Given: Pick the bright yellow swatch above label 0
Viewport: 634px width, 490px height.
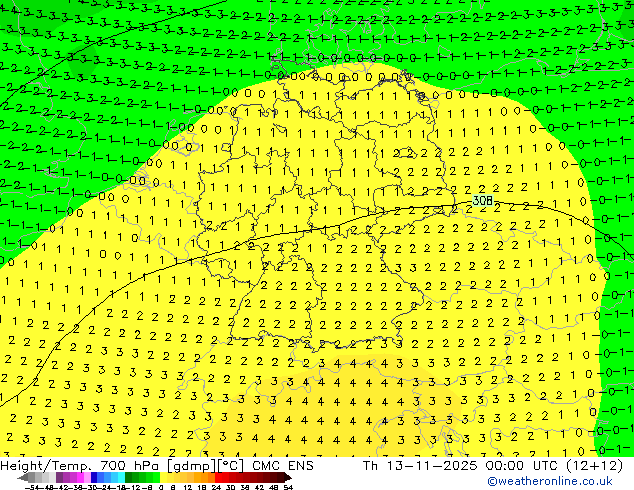Looking at the screenshot, I should click(163, 477).
